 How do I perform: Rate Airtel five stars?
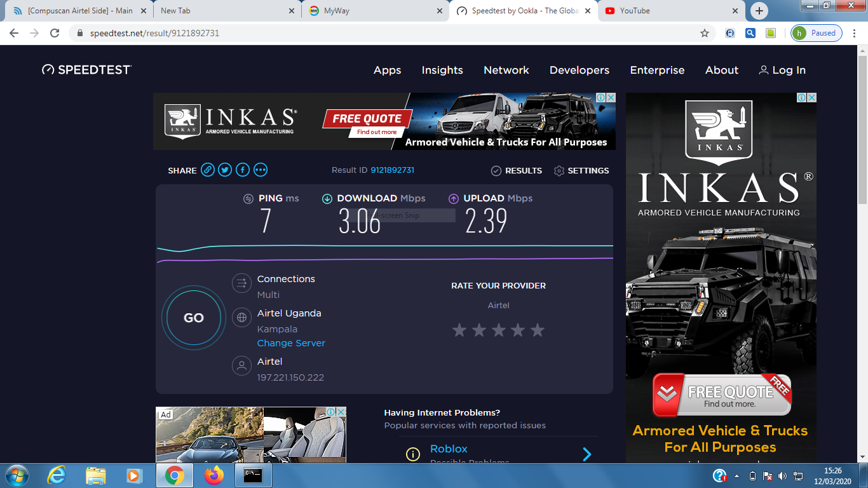click(x=538, y=330)
